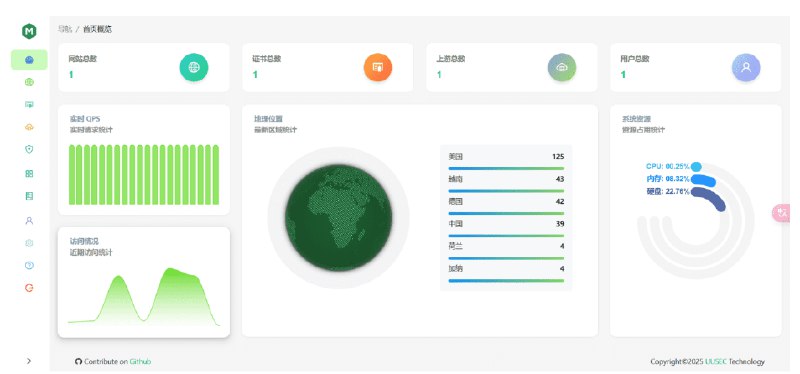The width and height of the screenshot is (800, 374).
Task: Click the 证书总数 card label
Action: (267, 59)
